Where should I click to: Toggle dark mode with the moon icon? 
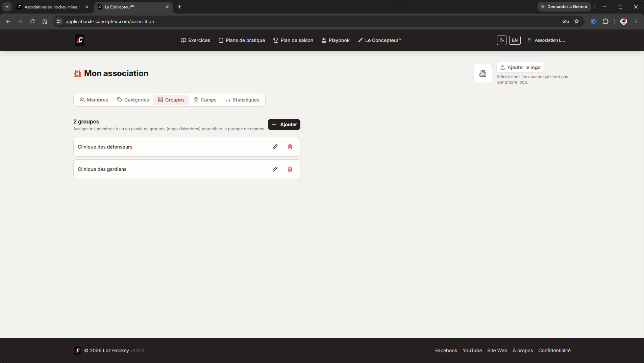pos(502,40)
